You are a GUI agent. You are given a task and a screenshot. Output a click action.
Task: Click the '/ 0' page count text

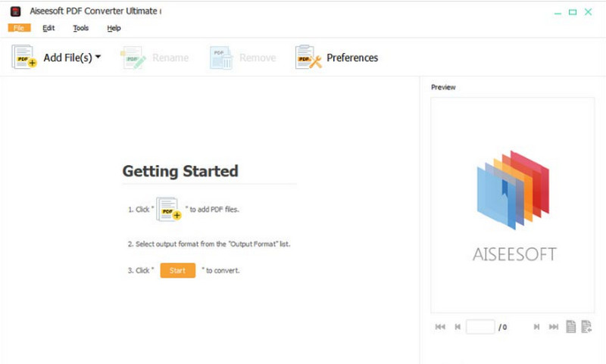tap(502, 328)
